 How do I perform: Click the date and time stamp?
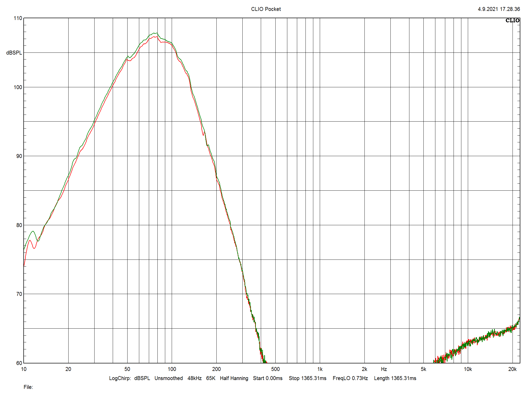coord(498,9)
